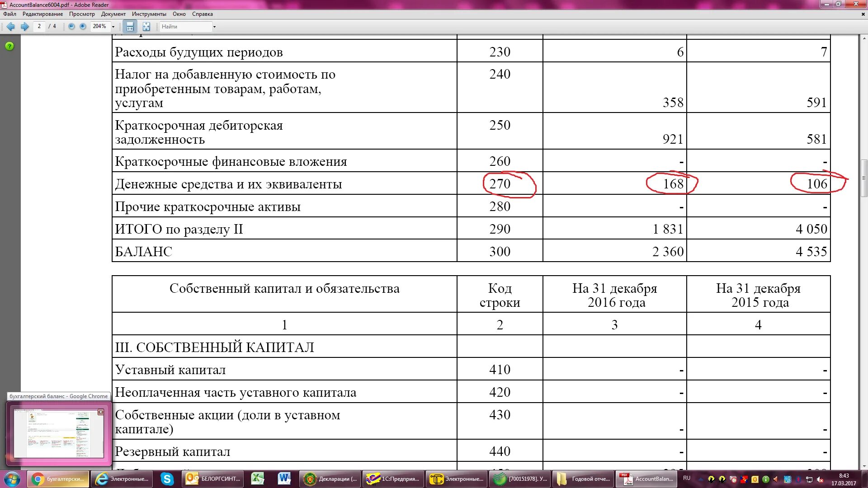This screenshot has height=488, width=868.
Task: Click value 921 in дебиторская задолженность row
Action: 673,139
